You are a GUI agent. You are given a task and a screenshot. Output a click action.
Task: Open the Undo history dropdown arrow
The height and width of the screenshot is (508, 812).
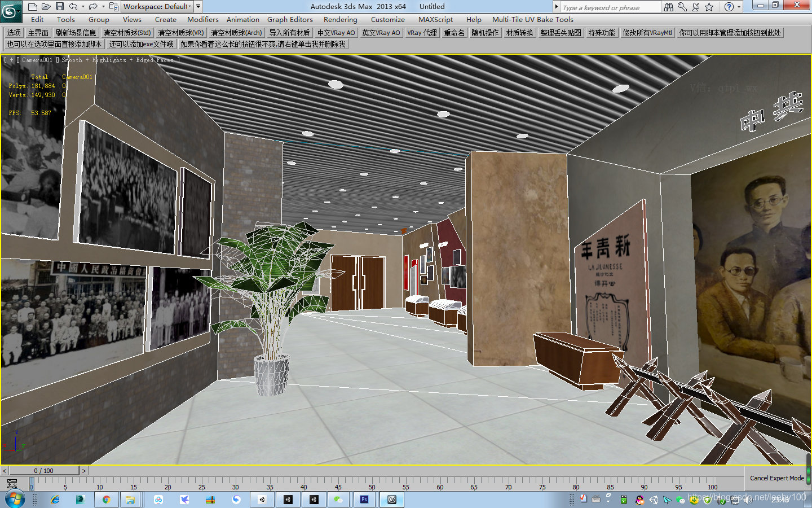pyautogui.click(x=83, y=7)
